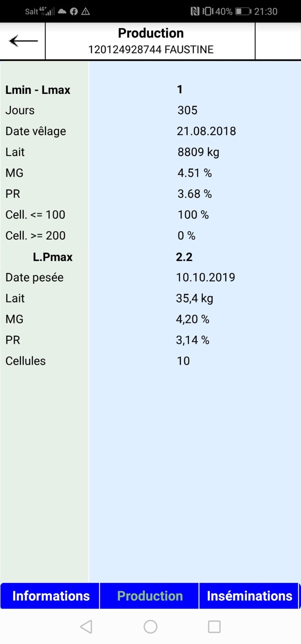Switch to the Informations tab

coord(50,596)
